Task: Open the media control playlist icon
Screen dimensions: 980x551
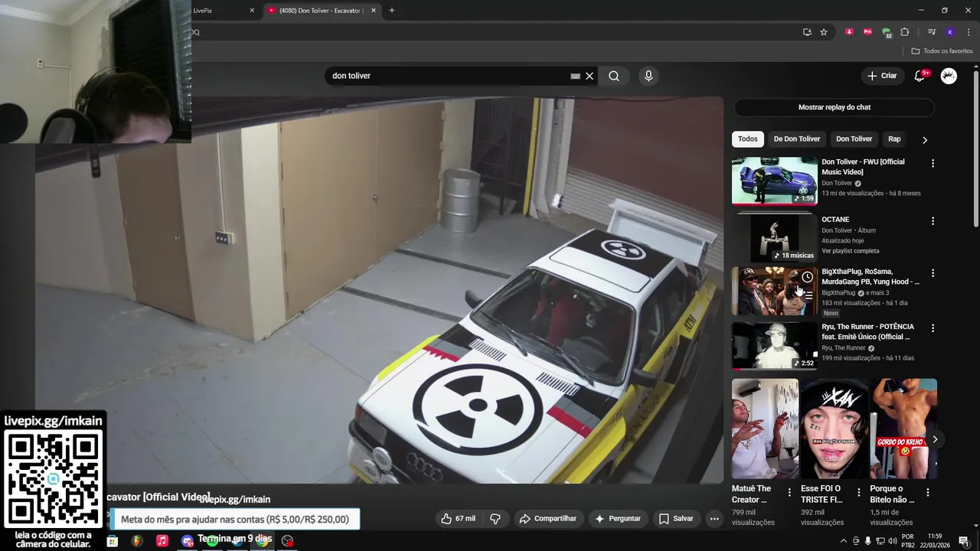Action: click(x=932, y=32)
